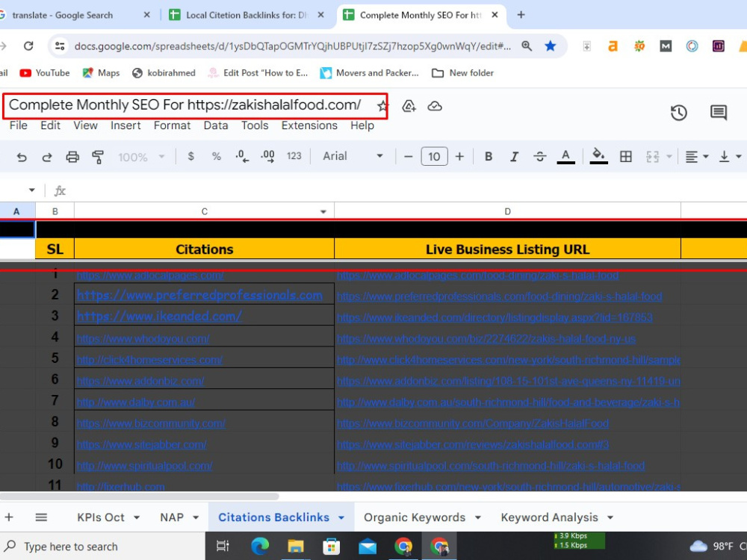Click the font size field showing 10
The width and height of the screenshot is (747, 560).
(434, 156)
